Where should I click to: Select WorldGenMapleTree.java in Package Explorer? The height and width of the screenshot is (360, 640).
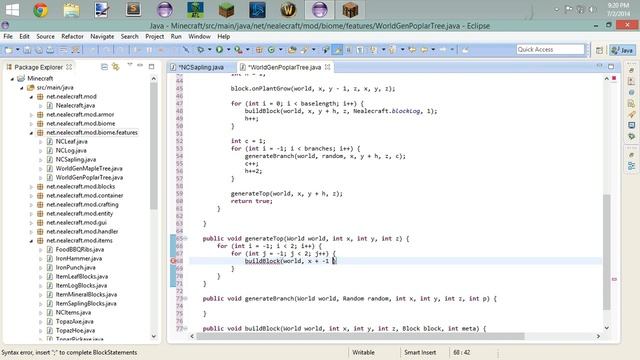[89, 169]
